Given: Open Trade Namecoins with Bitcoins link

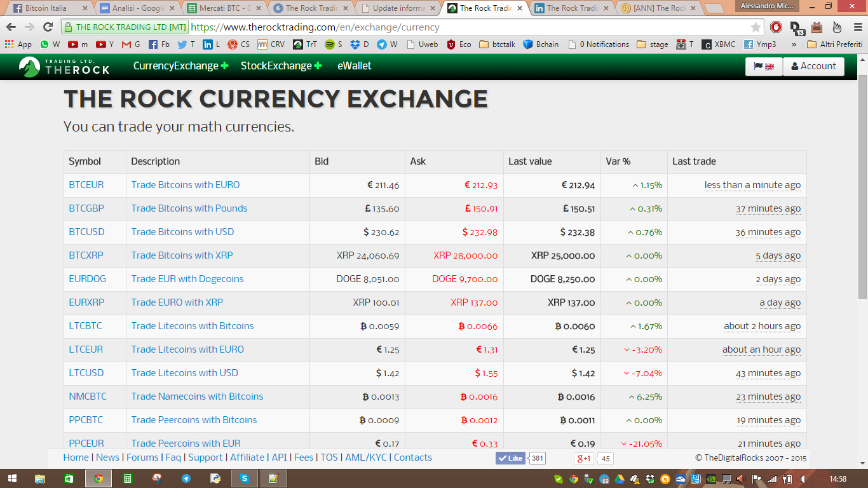Looking at the screenshot, I should pyautogui.click(x=197, y=396).
